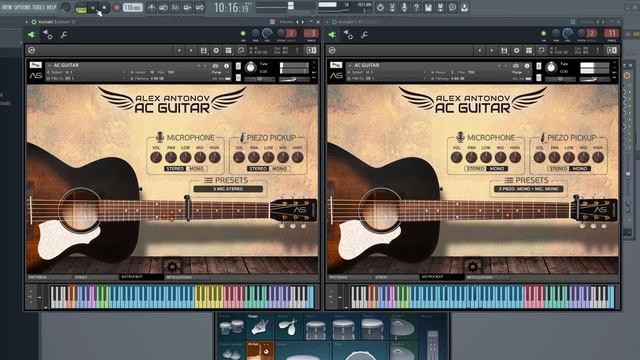Viewport: 640px width, 360px height.
Task: Click the left Kontakt save disk icon
Action: tap(204, 50)
